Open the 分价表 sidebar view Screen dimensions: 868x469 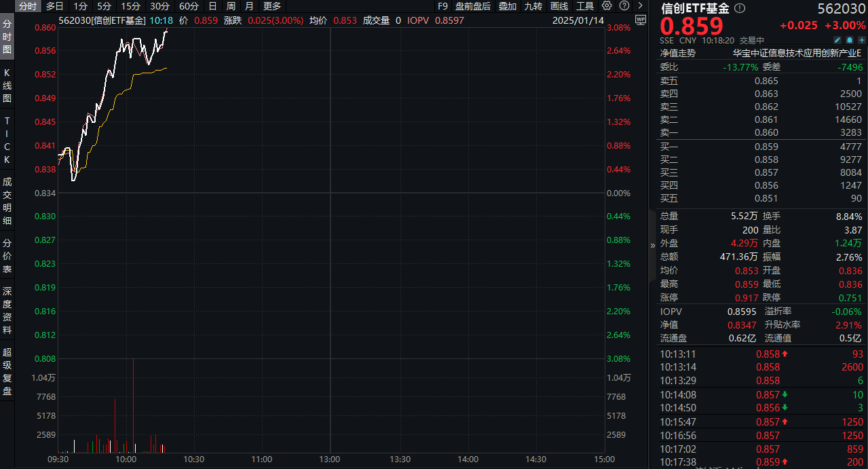point(7,255)
